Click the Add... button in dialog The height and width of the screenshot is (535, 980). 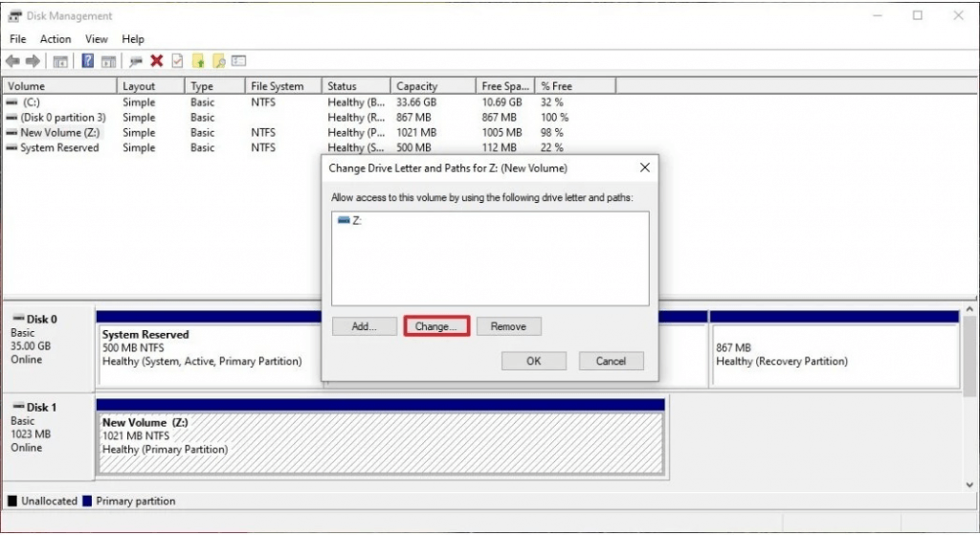pos(365,326)
